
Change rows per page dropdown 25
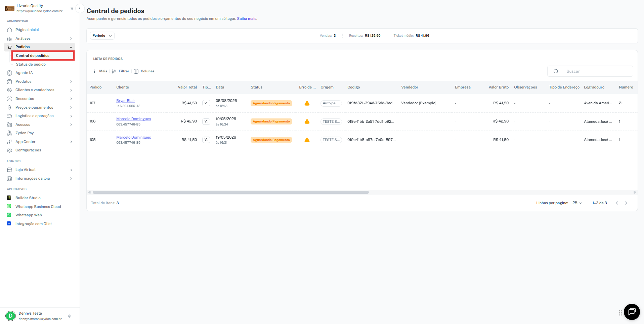[x=577, y=203]
